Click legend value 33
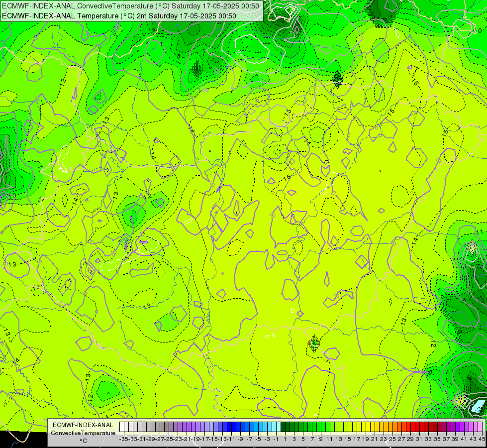 (x=428, y=439)
